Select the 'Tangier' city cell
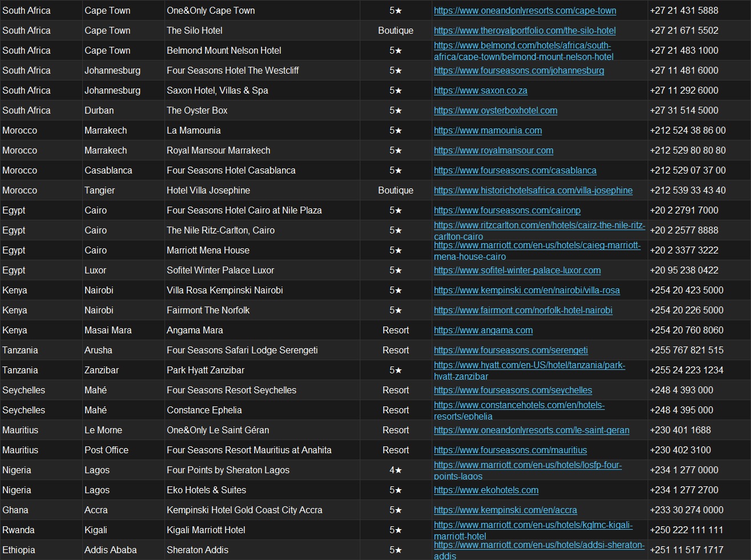Image resolution: width=751 pixels, height=560 pixels. [x=123, y=190]
